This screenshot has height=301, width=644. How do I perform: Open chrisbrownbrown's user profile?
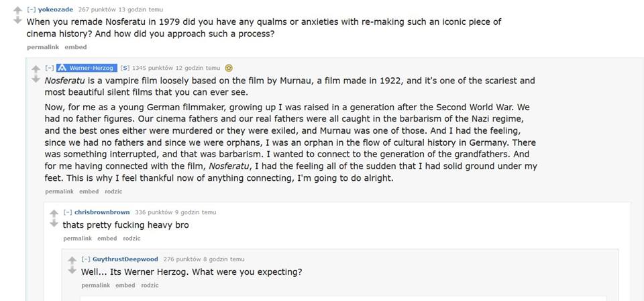tap(102, 212)
